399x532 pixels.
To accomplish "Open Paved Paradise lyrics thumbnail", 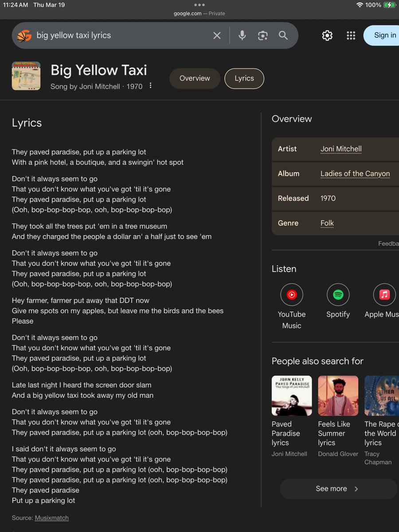I will pos(292,395).
